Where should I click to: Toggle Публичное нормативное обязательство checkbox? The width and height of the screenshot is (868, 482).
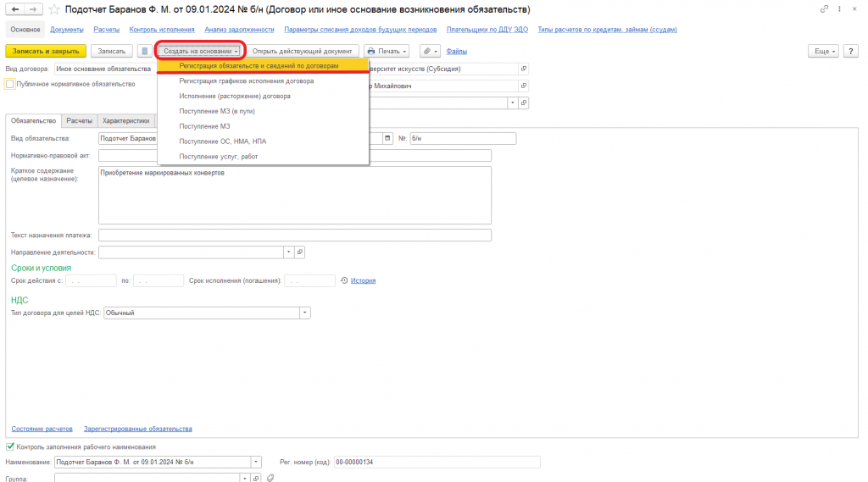pos(10,84)
